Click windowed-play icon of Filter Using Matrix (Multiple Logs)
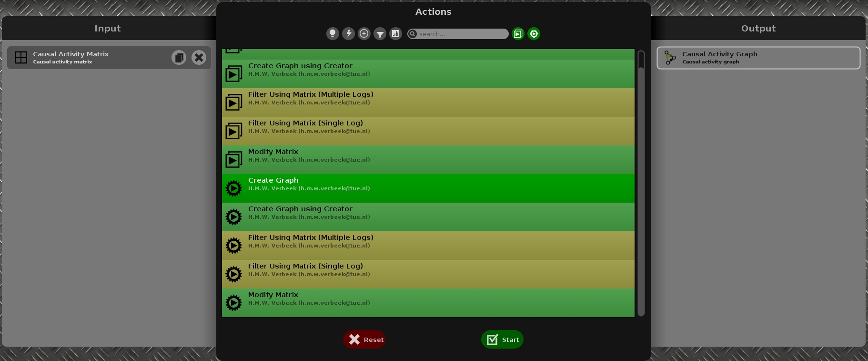Image resolution: width=868 pixels, height=361 pixels. click(x=233, y=103)
